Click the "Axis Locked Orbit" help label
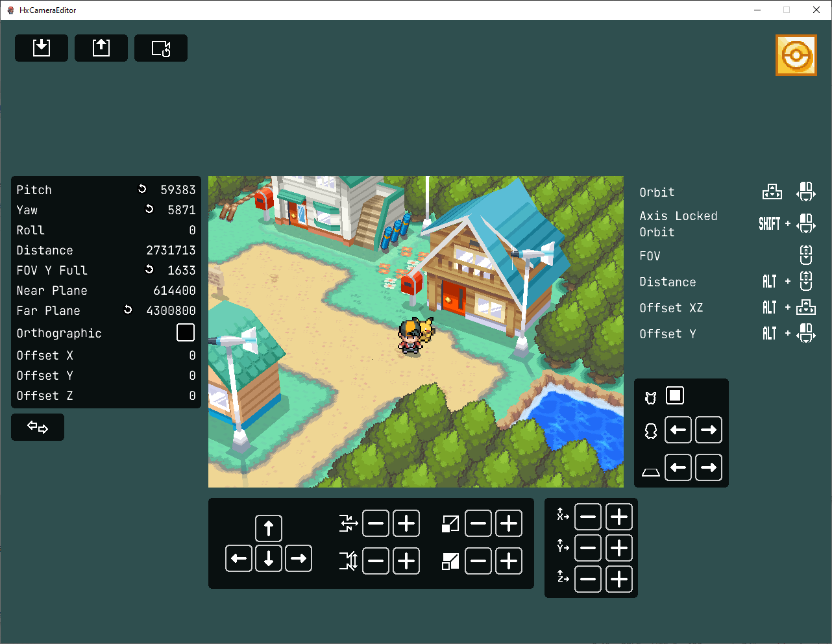 679,224
